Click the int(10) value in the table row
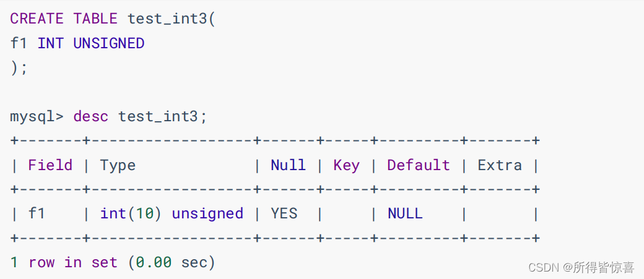The height and width of the screenshot is (279, 644). (x=131, y=213)
